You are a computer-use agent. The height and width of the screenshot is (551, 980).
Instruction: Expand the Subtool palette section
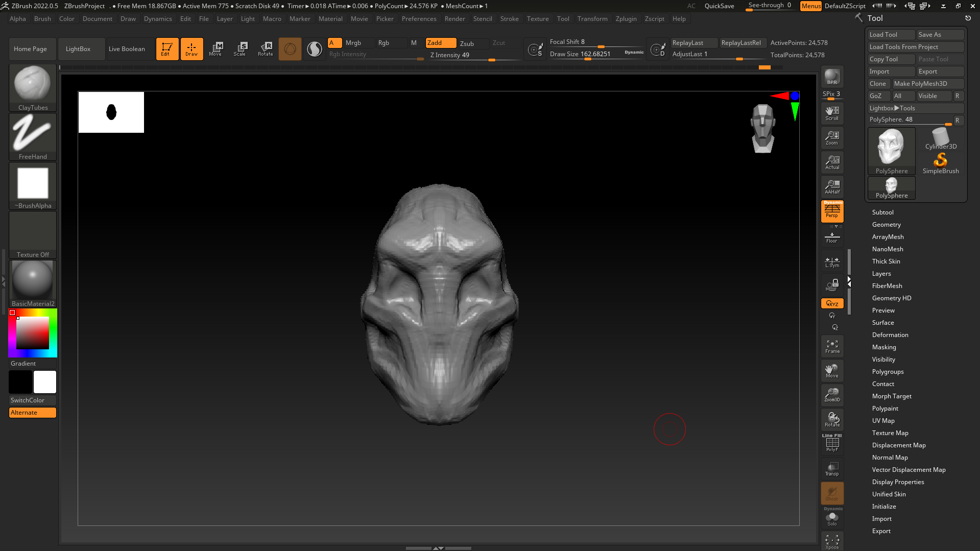pos(882,212)
